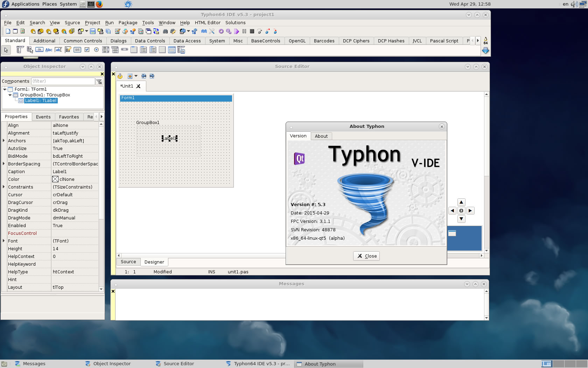Switch to the DCP Ciphers palette tab

pos(356,41)
